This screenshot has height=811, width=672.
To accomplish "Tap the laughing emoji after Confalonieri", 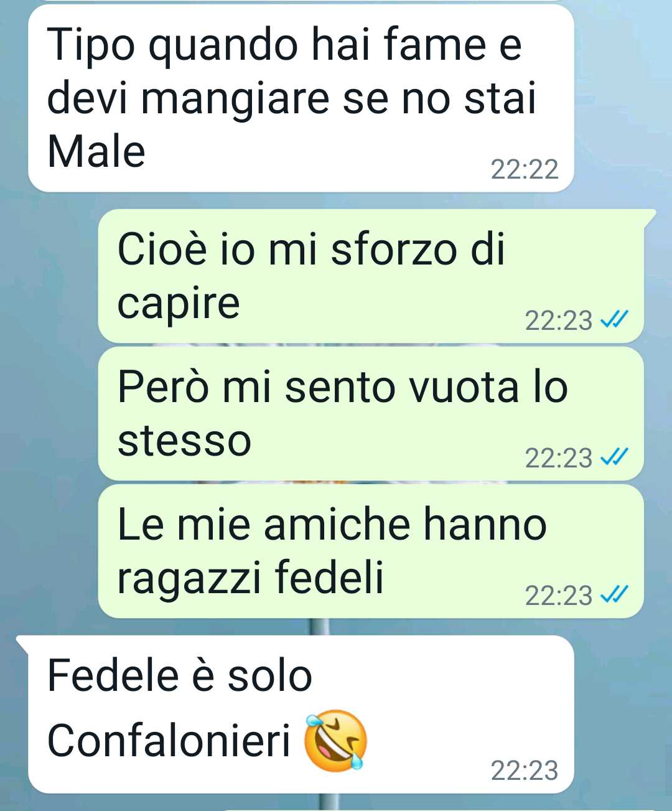I will (335, 740).
